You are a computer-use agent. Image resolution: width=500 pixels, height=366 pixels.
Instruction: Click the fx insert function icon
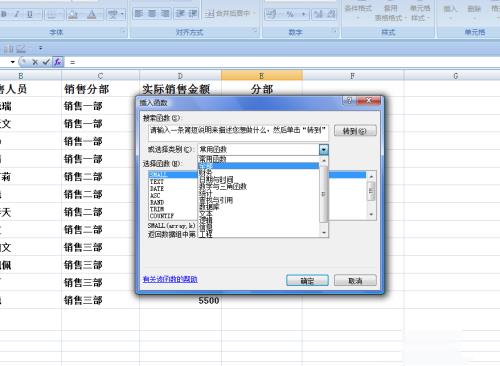coord(58,62)
